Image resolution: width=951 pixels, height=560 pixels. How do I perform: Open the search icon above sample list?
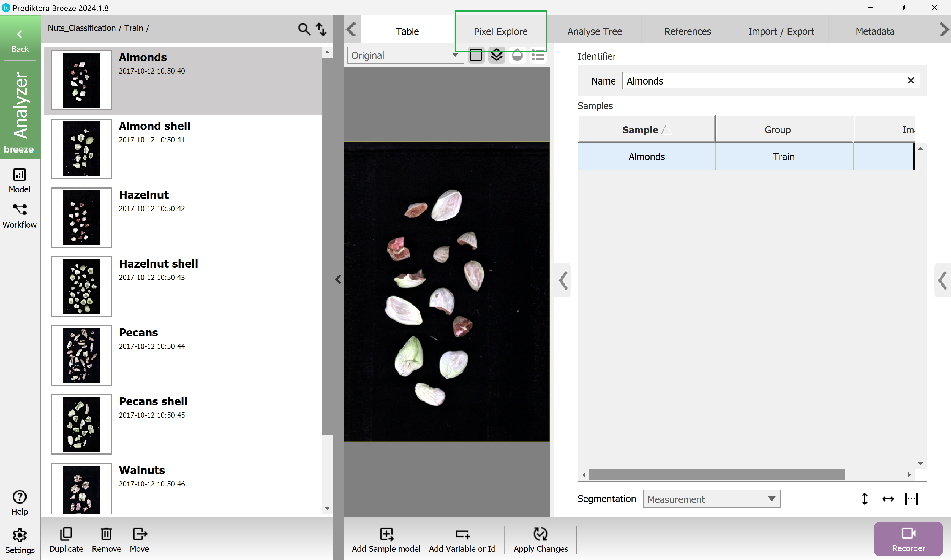[x=304, y=29]
